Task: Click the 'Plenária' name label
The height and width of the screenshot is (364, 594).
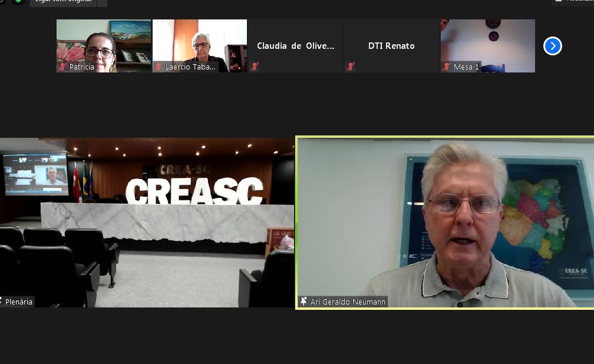Action: (x=19, y=302)
